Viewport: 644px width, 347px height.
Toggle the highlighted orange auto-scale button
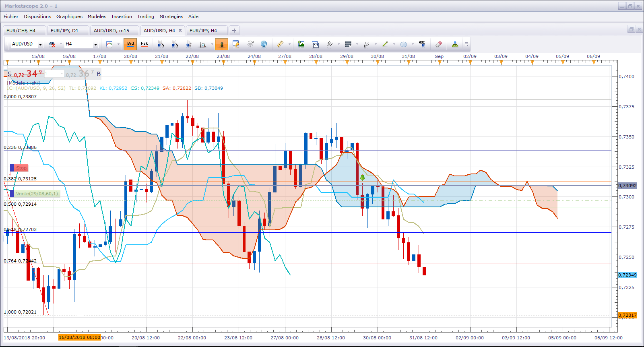tap(222, 44)
